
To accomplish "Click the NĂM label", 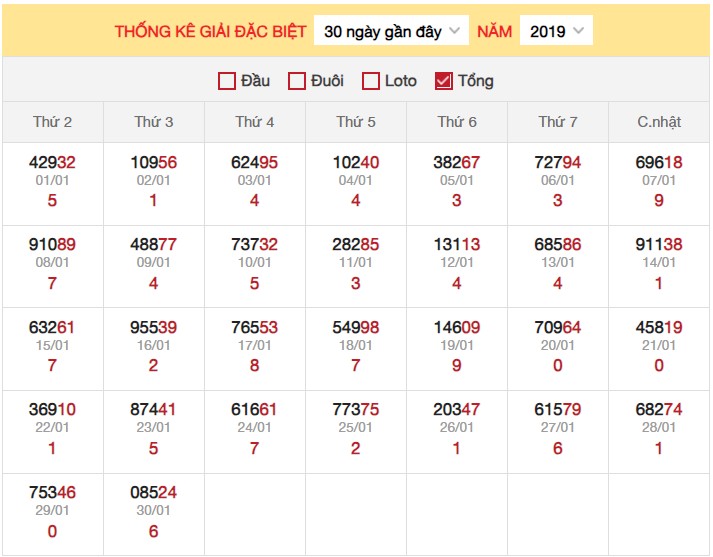I will tap(494, 31).
